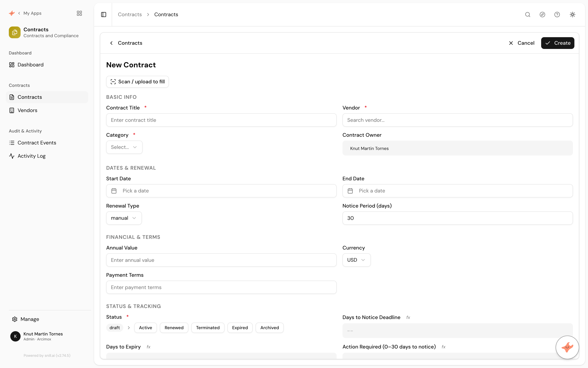Click the Contracts breadcrumb parent link
Image resolution: width=588 pixels, height=368 pixels.
tap(130, 15)
